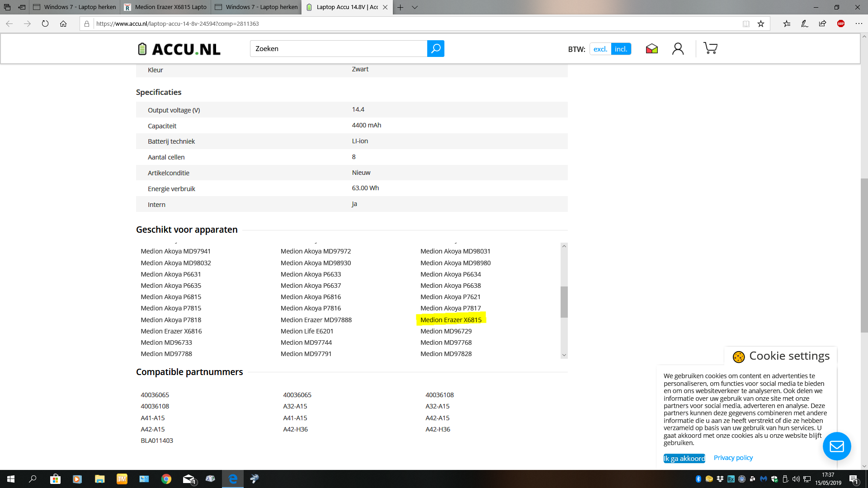Open File Explorer from taskbar
Viewport: 868px width, 488px height.
(99, 479)
